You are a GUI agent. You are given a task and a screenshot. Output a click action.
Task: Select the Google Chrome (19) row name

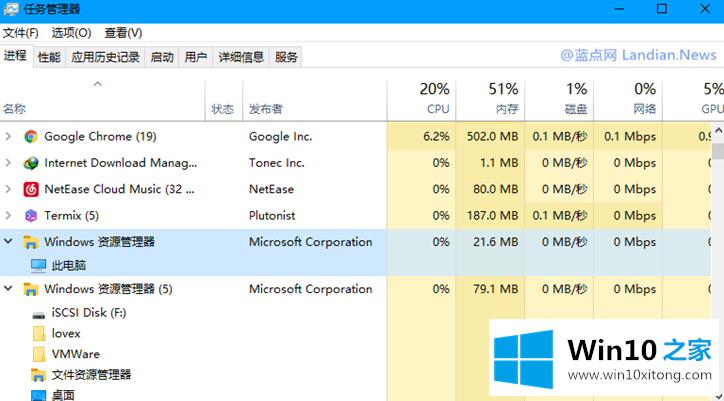(x=100, y=136)
